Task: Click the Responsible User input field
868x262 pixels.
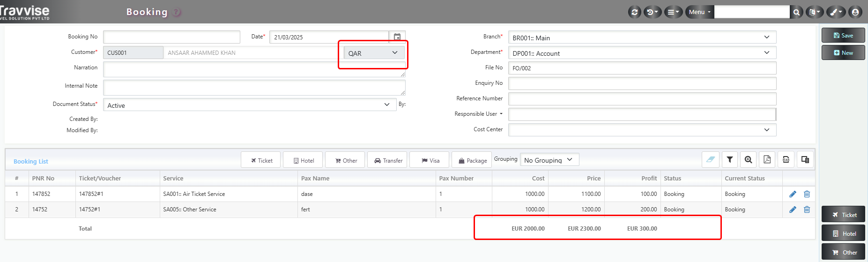Action: click(x=642, y=114)
